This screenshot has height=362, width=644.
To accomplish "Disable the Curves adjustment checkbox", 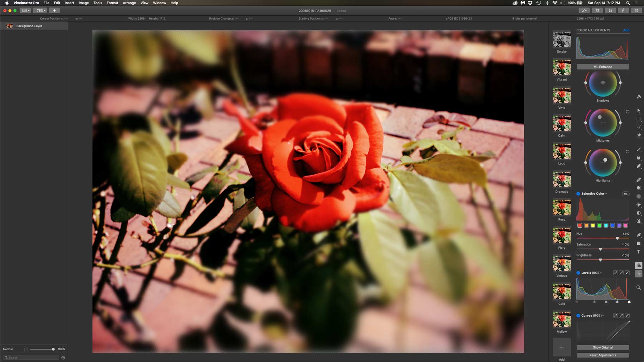I will (x=578, y=316).
